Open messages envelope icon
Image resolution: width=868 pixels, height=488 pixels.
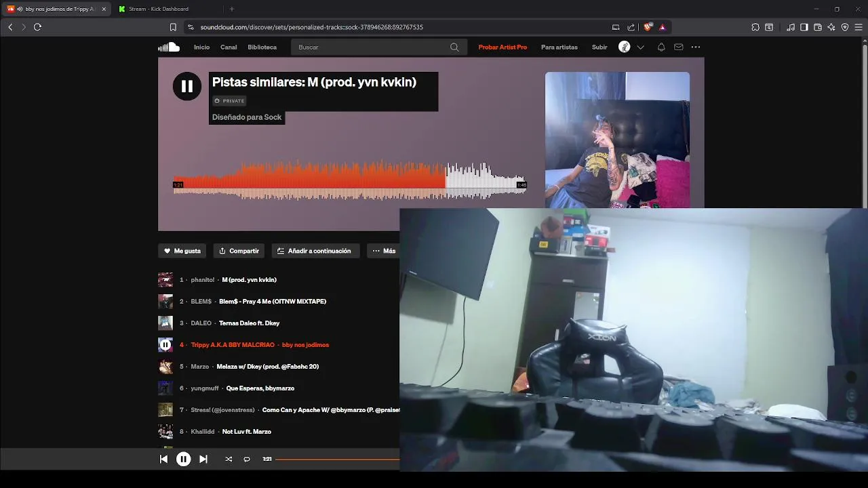coord(678,47)
